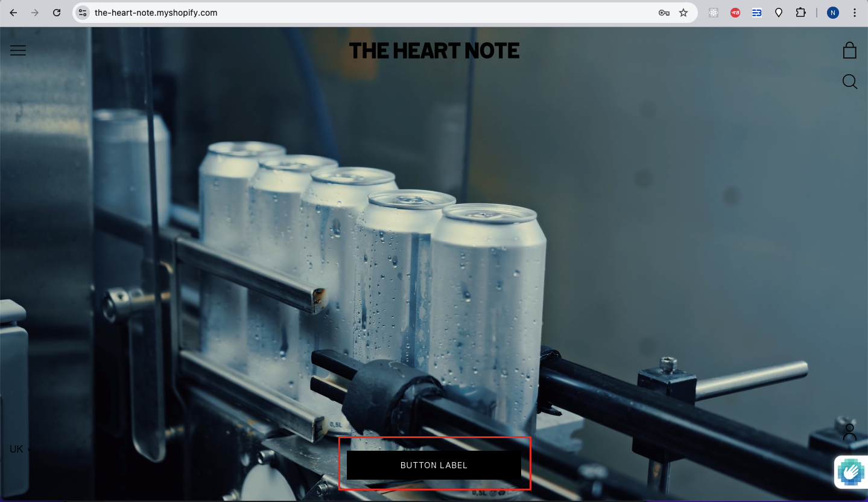Go back in browser history
Image resolution: width=868 pixels, height=502 pixels.
tap(13, 13)
